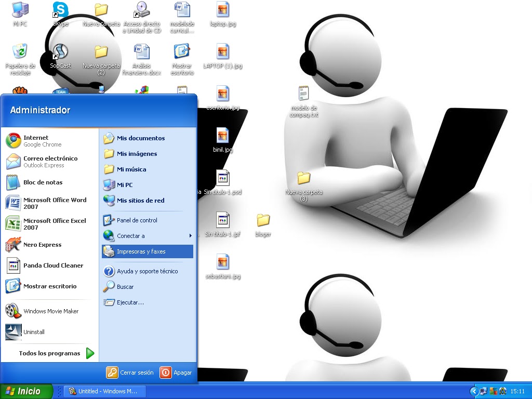Image resolution: width=532 pixels, height=399 pixels.
Task: Launch Google Chrome from Internet entry
Action: coord(49,141)
